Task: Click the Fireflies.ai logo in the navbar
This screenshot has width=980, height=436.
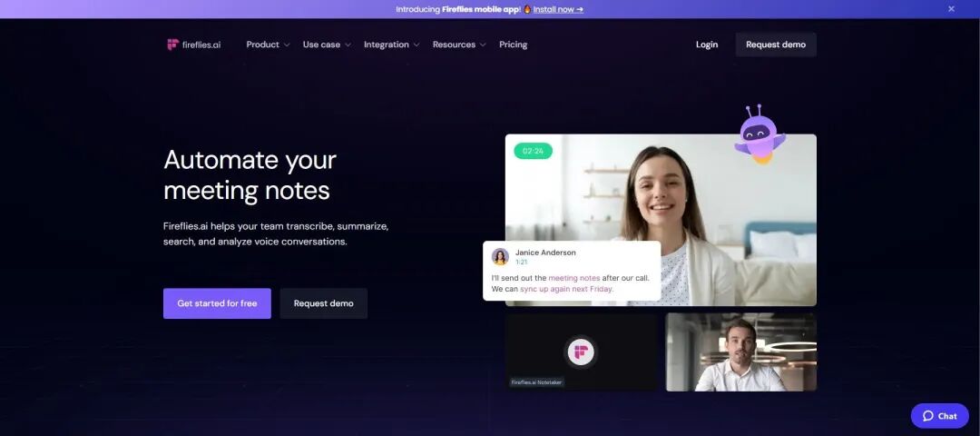Action: coord(194,45)
